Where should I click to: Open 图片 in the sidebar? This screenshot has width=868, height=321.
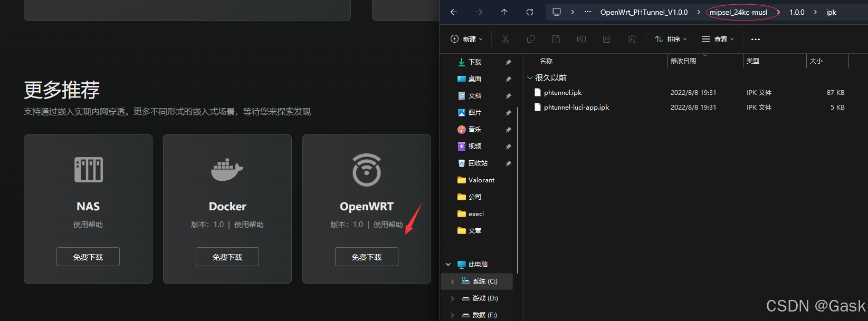pos(475,113)
